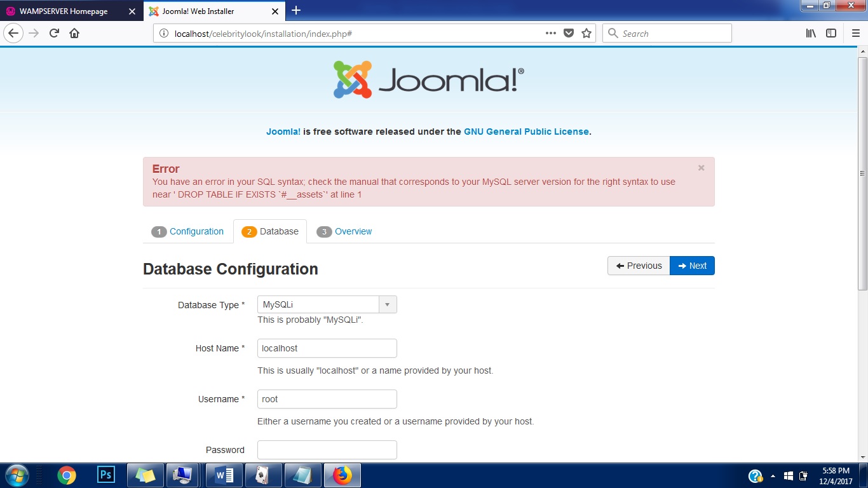The height and width of the screenshot is (488, 868).
Task: Open the Firefox home page
Action: pyautogui.click(x=74, y=33)
